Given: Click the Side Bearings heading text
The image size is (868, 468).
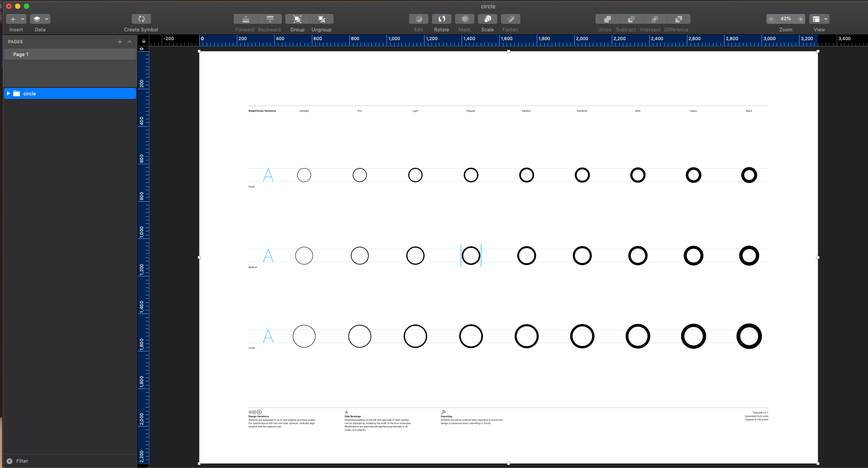Looking at the screenshot, I should pos(353,416).
